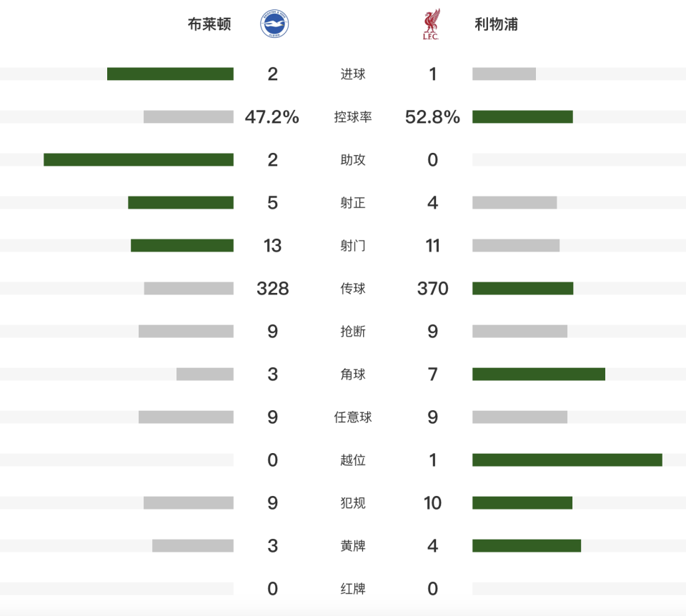Click Liverpool's green 角球 corners bar

[x=539, y=374]
